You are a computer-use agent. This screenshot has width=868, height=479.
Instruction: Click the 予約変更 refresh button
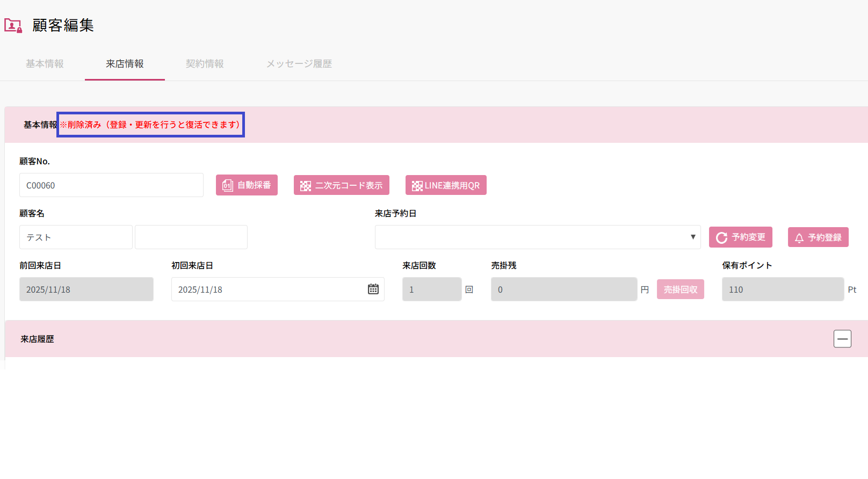[x=740, y=237]
